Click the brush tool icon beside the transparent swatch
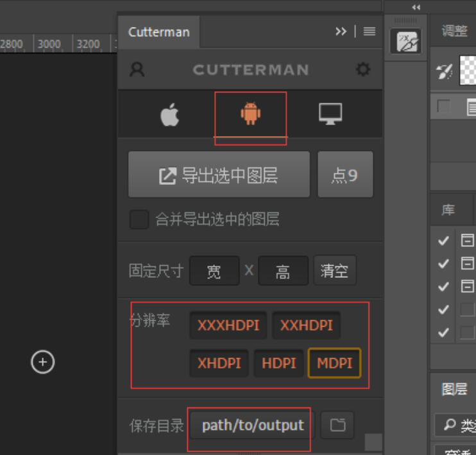476x455 pixels. [x=445, y=71]
